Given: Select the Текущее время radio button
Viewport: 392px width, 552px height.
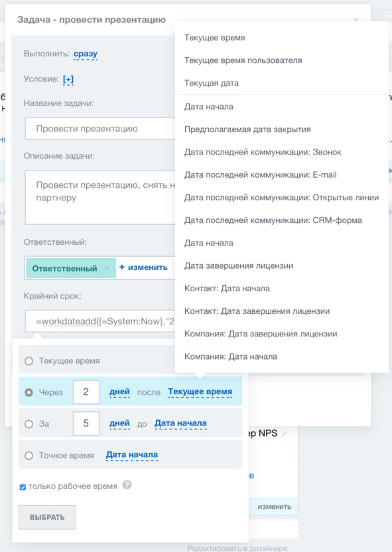Looking at the screenshot, I should tap(29, 361).
